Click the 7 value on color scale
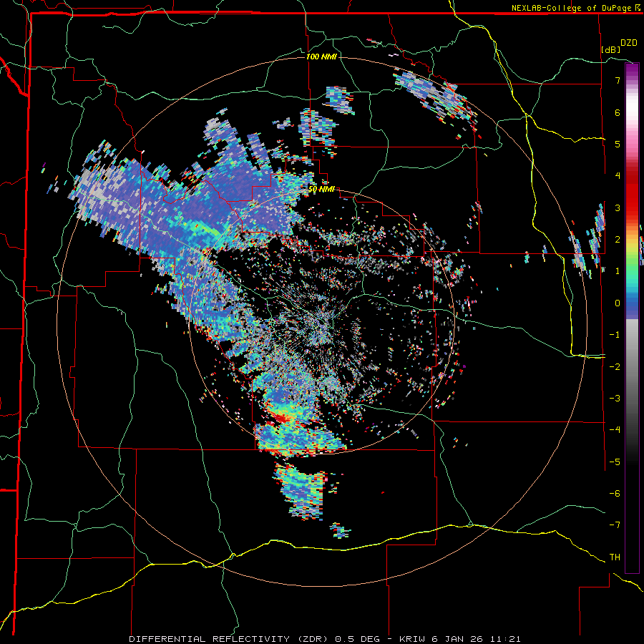The width and height of the screenshot is (644, 644). (x=618, y=80)
